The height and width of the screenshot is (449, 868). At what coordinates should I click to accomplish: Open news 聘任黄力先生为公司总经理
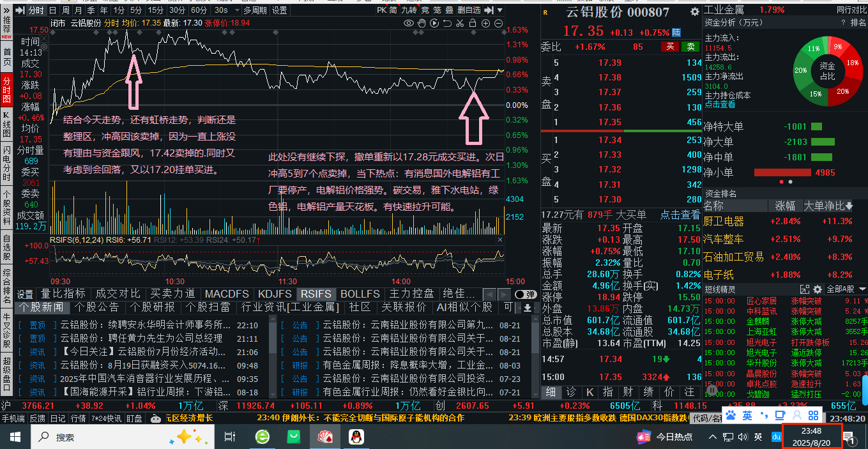tap(142, 339)
